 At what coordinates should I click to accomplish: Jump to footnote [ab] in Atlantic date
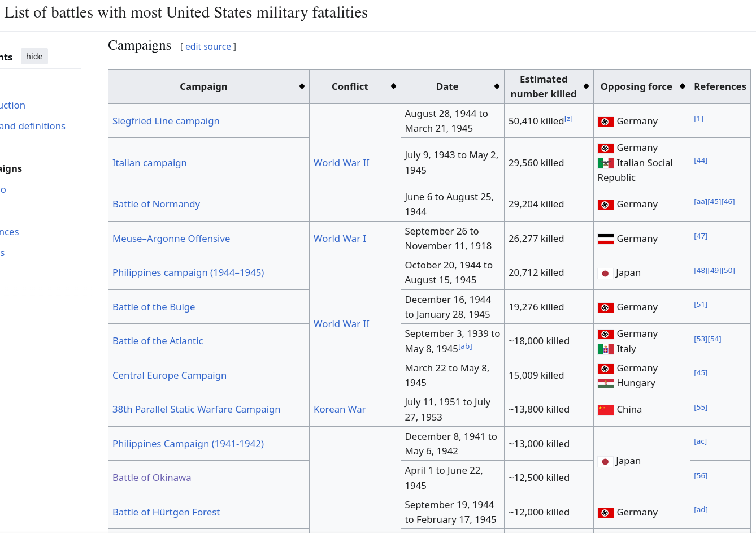tap(465, 346)
